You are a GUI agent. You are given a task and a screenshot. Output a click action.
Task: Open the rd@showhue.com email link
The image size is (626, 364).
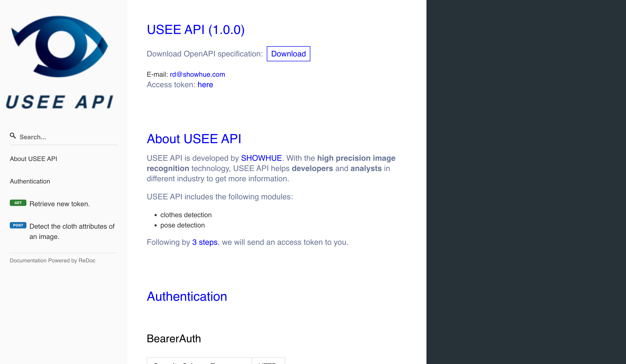(198, 75)
